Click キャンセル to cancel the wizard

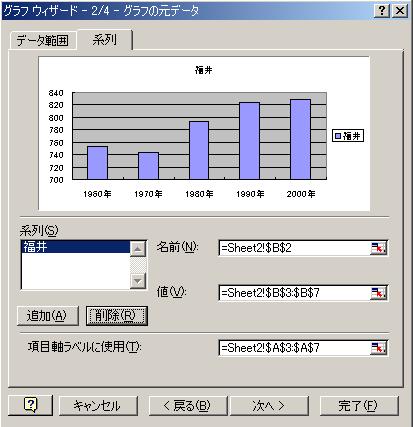(98, 406)
